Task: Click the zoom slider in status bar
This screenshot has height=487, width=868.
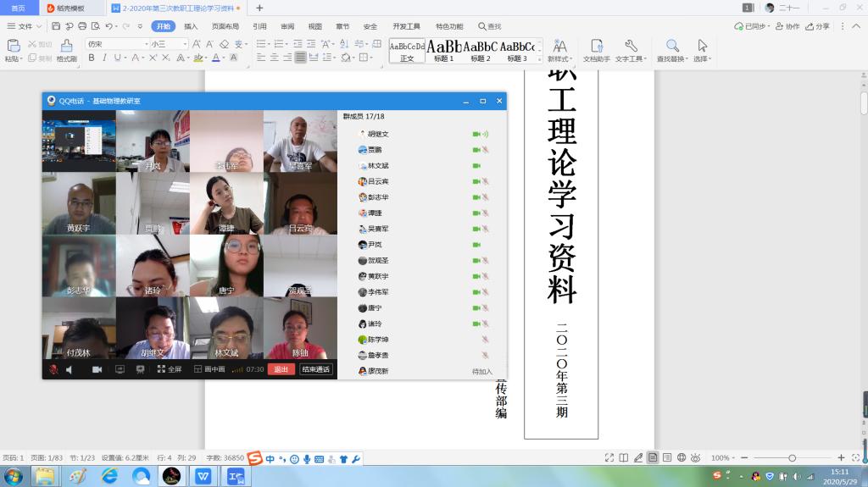Action: pos(792,457)
